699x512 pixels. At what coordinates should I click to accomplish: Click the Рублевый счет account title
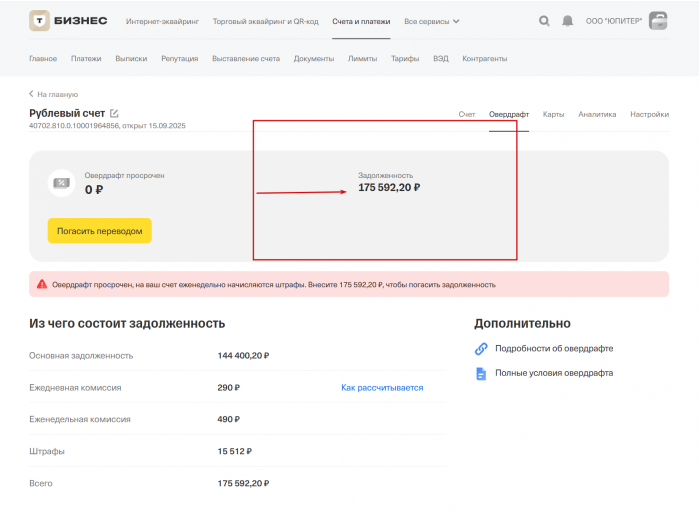[67, 113]
